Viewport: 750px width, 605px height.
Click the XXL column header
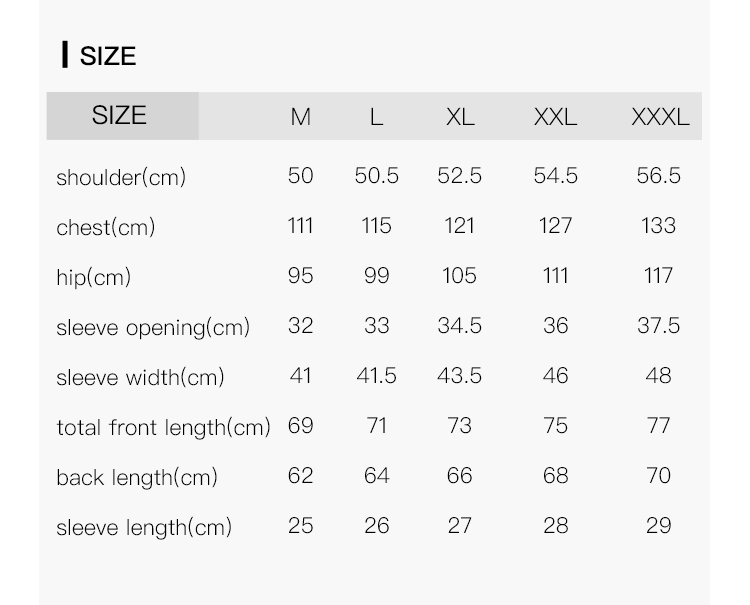coord(555,117)
